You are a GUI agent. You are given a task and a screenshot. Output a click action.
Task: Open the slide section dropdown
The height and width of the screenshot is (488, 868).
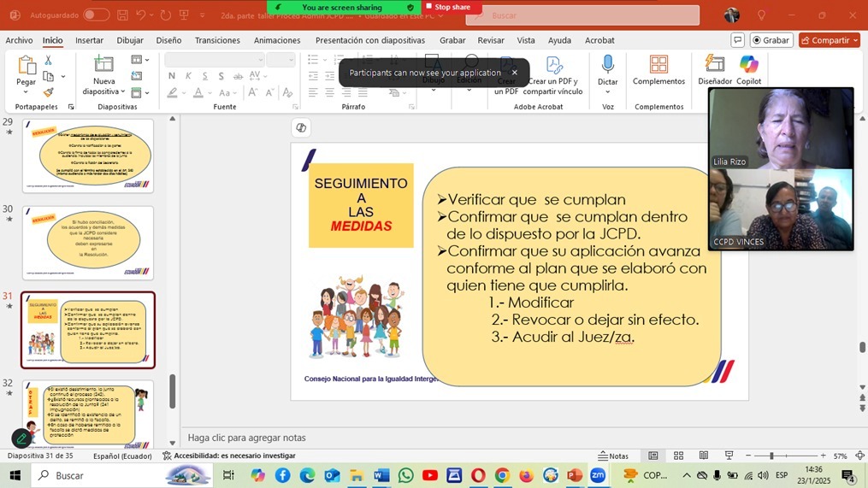point(140,92)
